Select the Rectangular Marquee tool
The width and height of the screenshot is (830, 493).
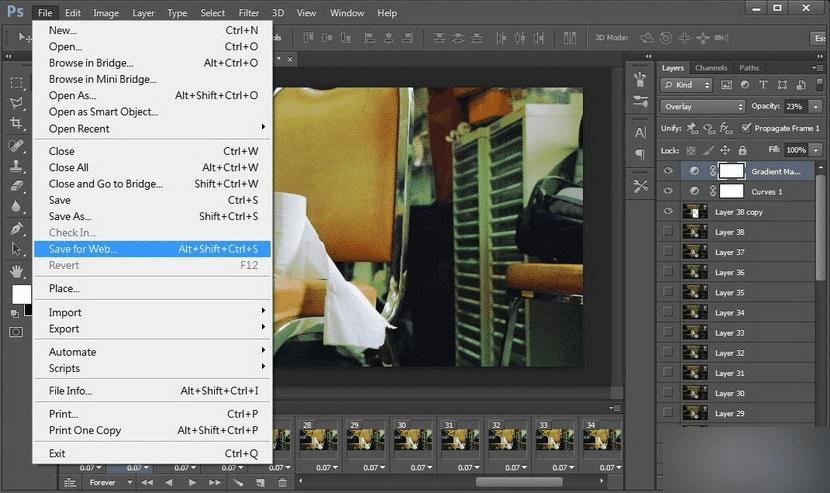[16, 83]
